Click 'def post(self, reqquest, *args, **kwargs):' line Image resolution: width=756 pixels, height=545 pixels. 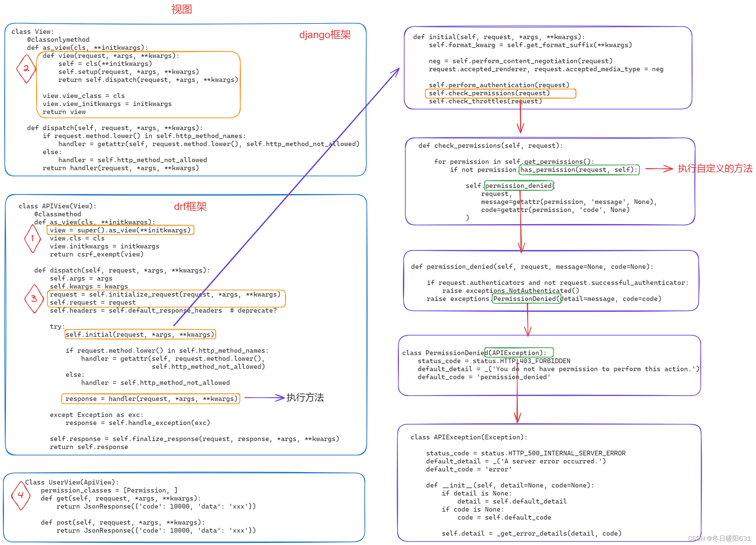tap(123, 523)
